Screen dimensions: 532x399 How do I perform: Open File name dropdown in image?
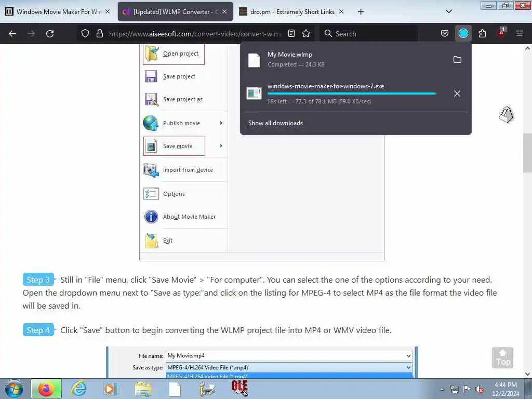click(408, 356)
